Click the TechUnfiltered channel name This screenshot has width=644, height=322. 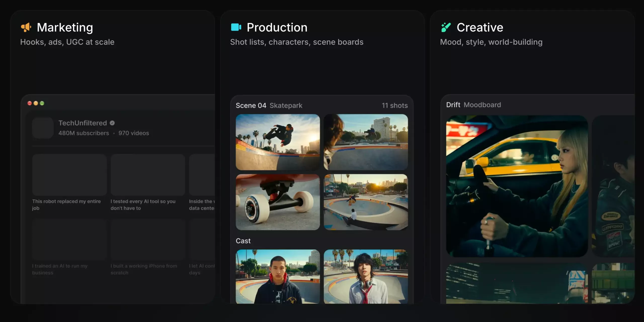83,123
